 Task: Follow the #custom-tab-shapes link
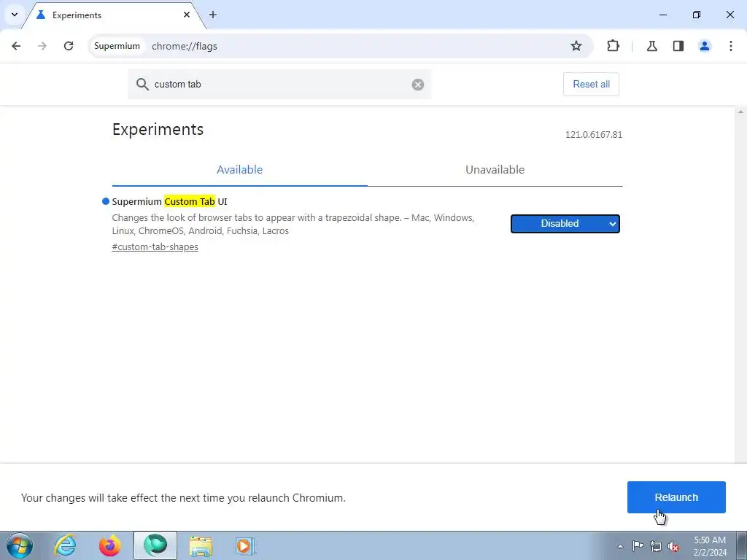tap(155, 246)
